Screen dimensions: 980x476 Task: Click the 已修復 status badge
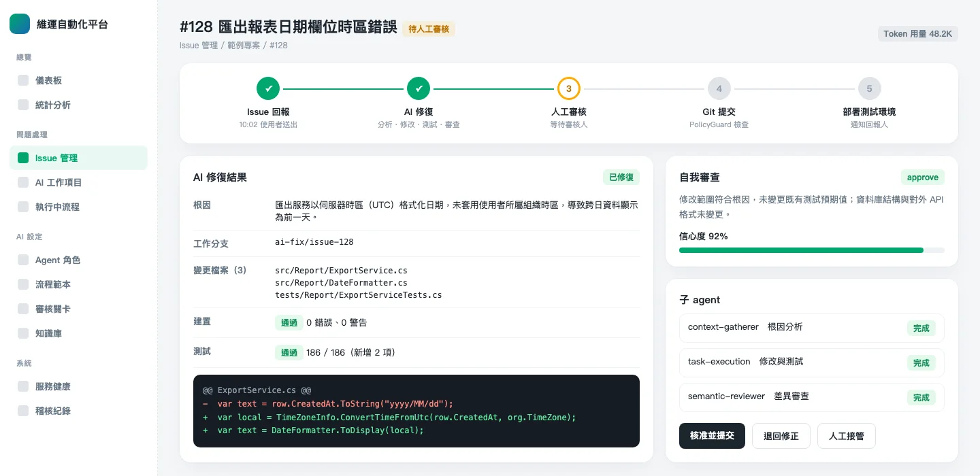(x=621, y=177)
